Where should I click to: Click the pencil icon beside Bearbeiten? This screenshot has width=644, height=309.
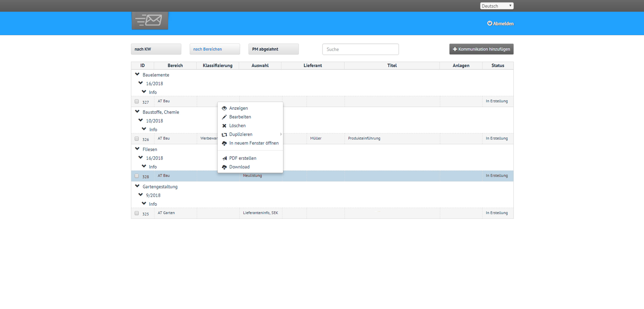[224, 117]
